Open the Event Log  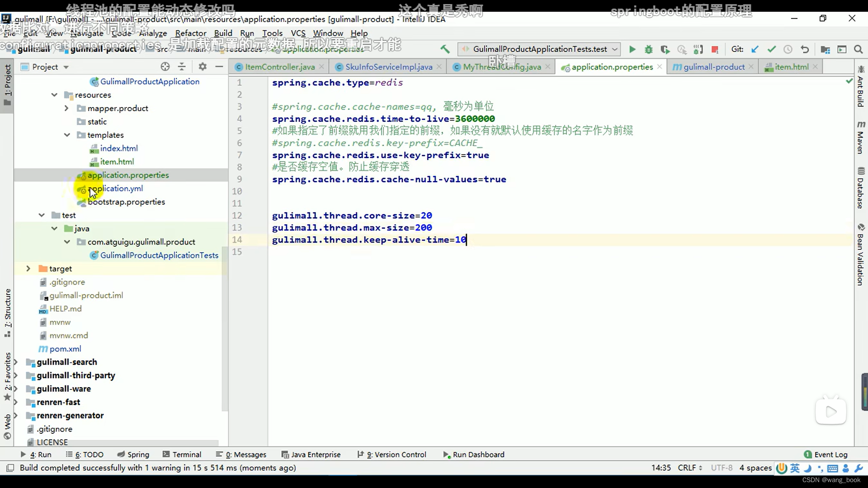click(x=826, y=455)
